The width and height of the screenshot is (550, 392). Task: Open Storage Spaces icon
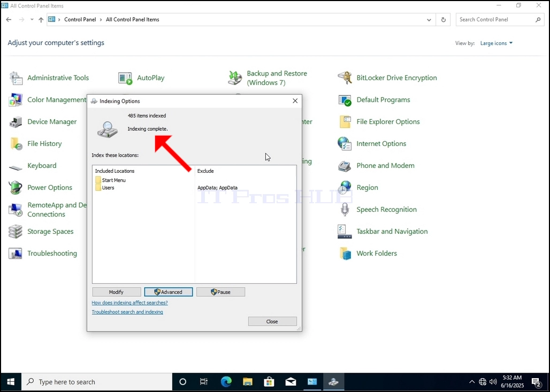click(x=16, y=232)
